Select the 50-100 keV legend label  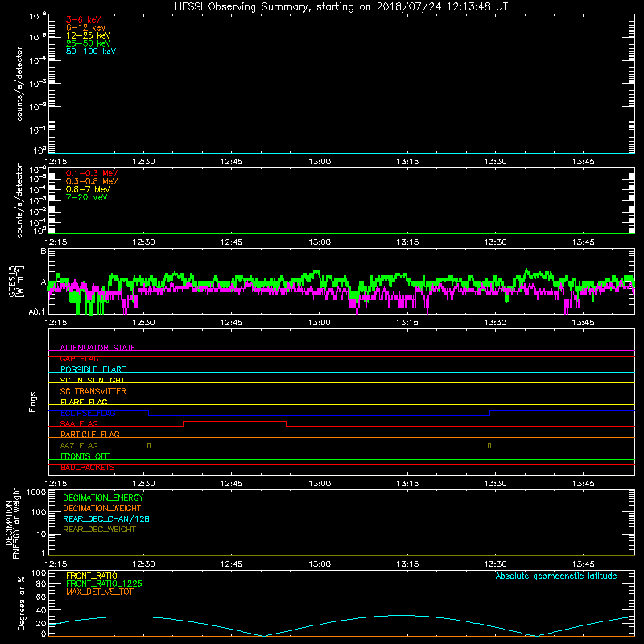click(x=90, y=52)
